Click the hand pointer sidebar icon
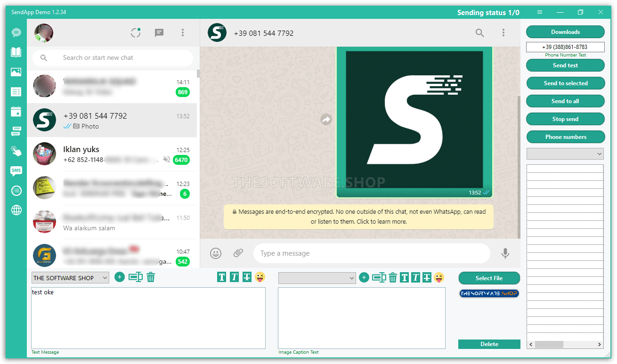617x364 pixels. (x=16, y=151)
